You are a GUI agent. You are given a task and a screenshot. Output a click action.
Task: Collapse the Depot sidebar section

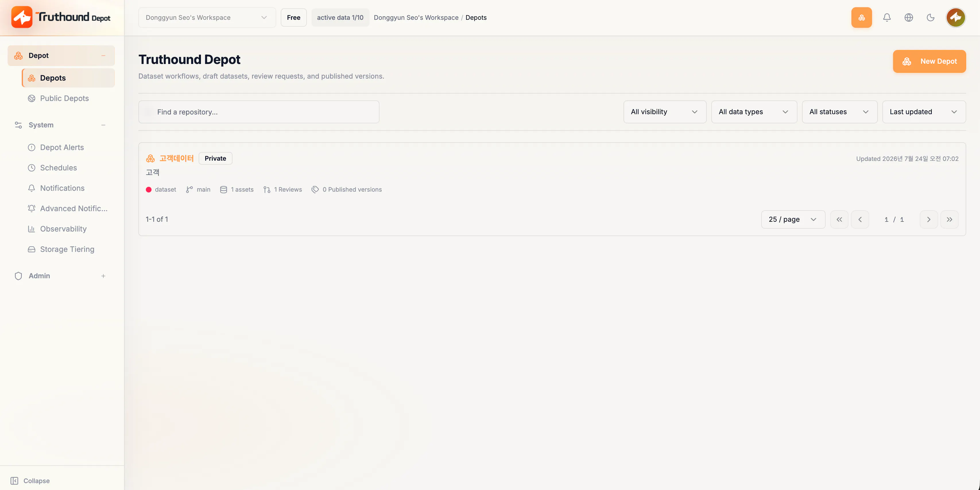pyautogui.click(x=103, y=55)
